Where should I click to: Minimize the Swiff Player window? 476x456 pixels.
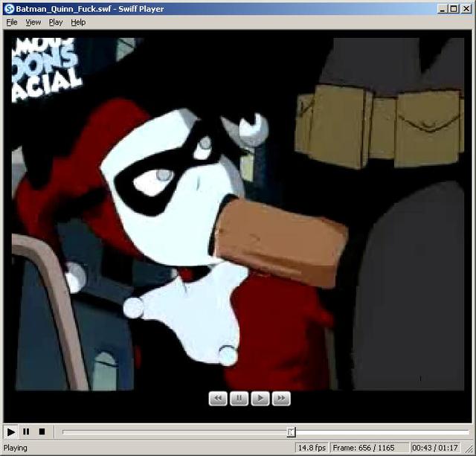click(x=443, y=9)
